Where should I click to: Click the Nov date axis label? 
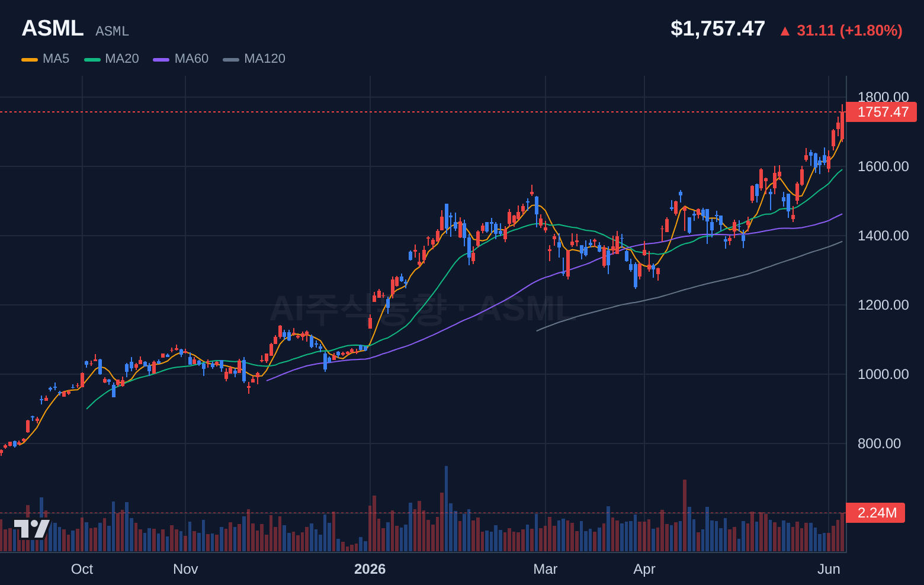[185, 569]
